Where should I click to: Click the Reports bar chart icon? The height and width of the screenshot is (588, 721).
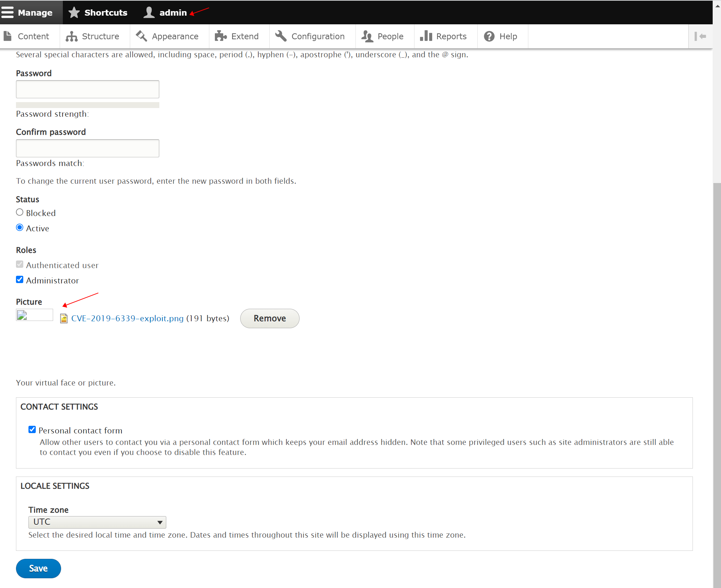click(426, 36)
